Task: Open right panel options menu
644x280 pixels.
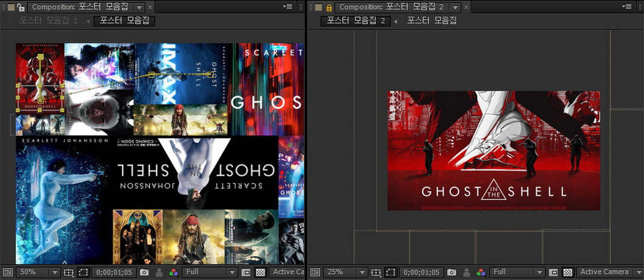Action: (x=627, y=7)
